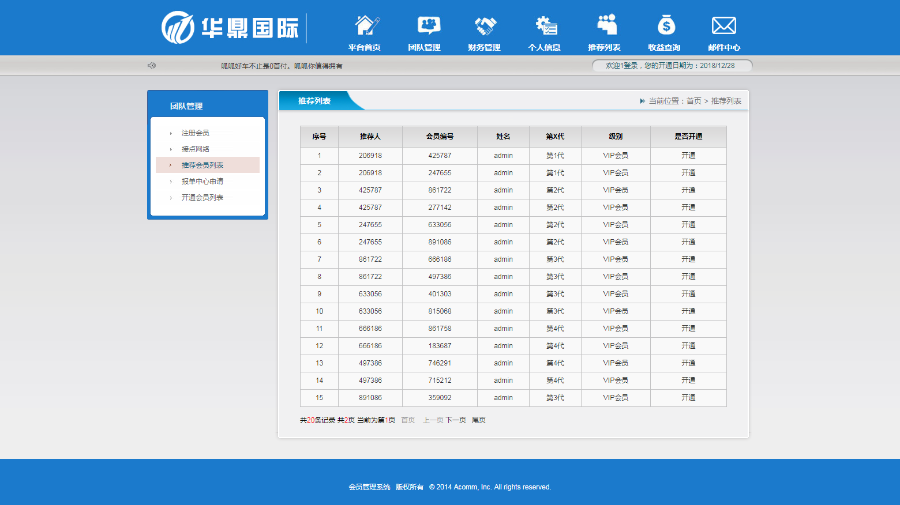Go to 首页 in pagination
900x505 pixels.
[408, 420]
